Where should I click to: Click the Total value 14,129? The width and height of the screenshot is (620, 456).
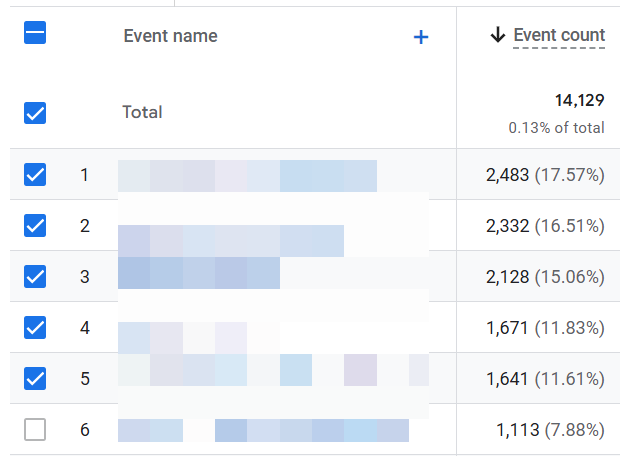pyautogui.click(x=579, y=100)
